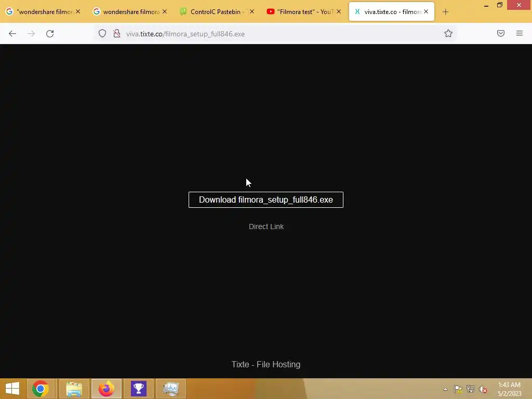This screenshot has height=399, width=532.
Task: Open the Firefox application menu
Action: click(x=520, y=33)
